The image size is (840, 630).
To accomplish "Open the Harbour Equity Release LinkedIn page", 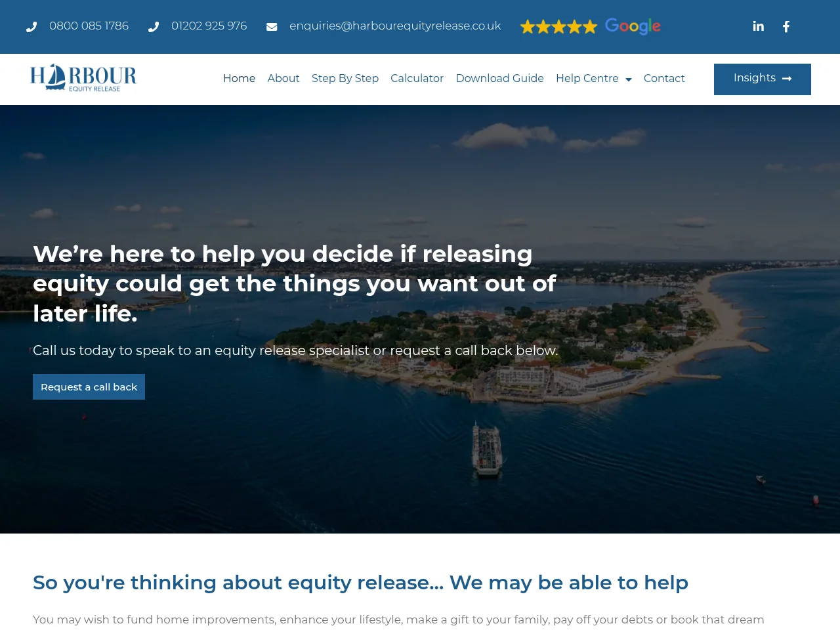I will click(757, 26).
